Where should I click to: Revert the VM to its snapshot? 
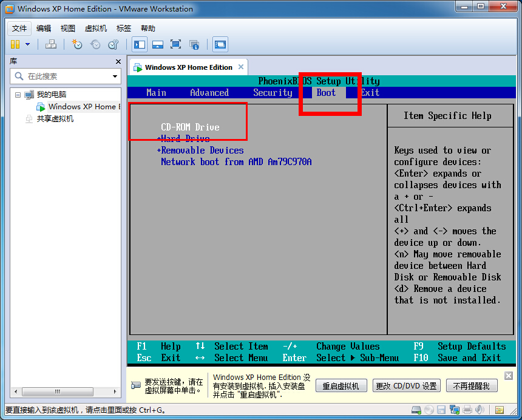95,44
